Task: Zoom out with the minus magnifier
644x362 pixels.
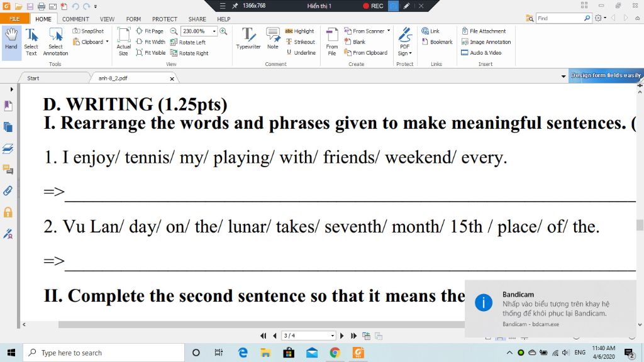Action: [x=174, y=31]
